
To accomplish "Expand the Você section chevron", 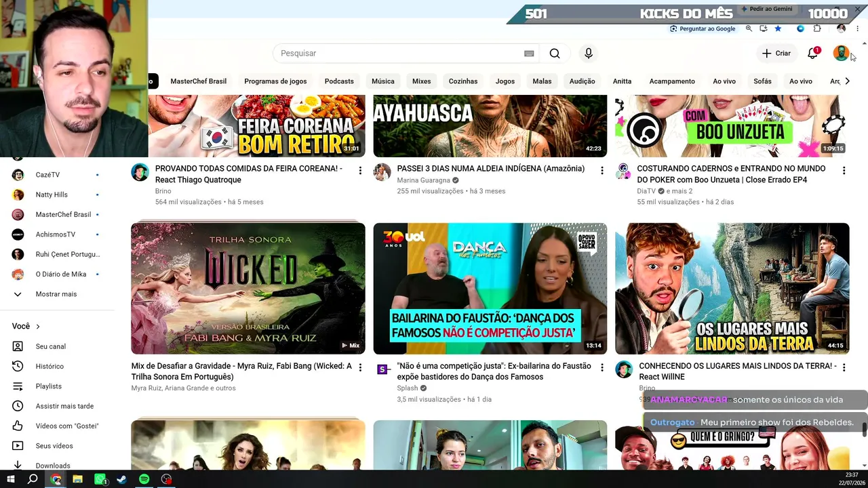I will coord(38,327).
